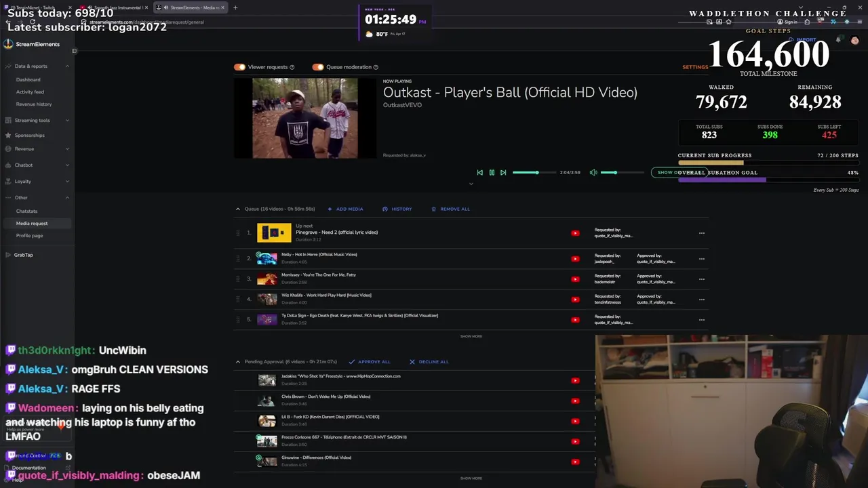Open queue History

pyautogui.click(x=397, y=209)
